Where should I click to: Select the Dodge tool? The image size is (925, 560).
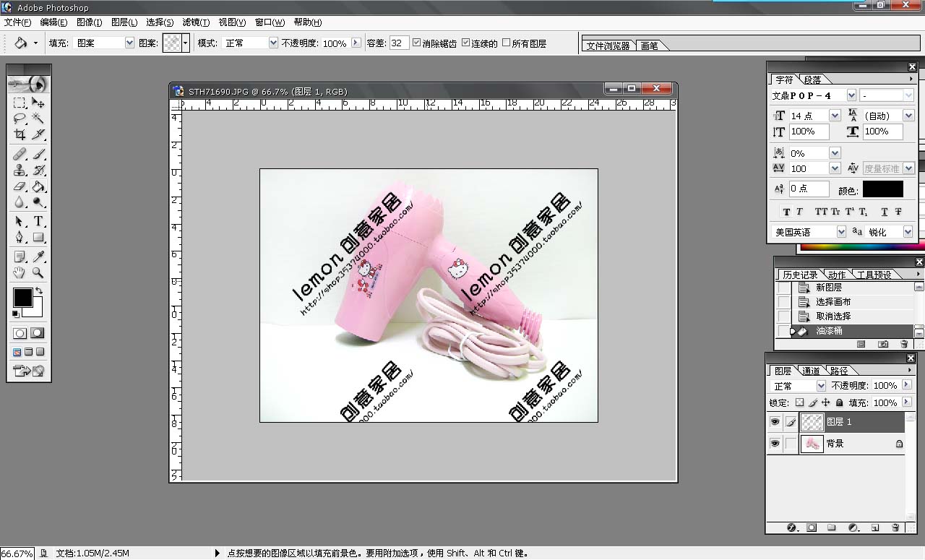[x=38, y=202]
